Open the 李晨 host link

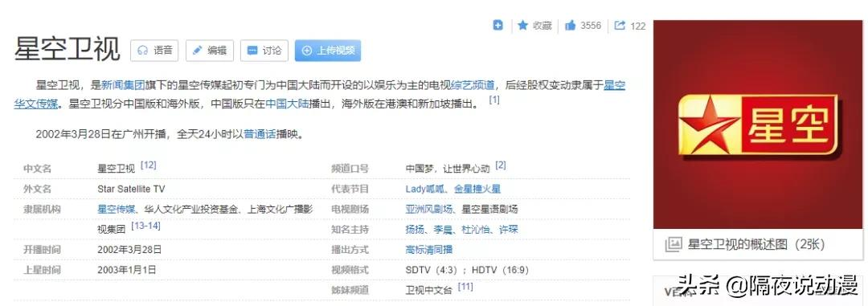[443, 229]
